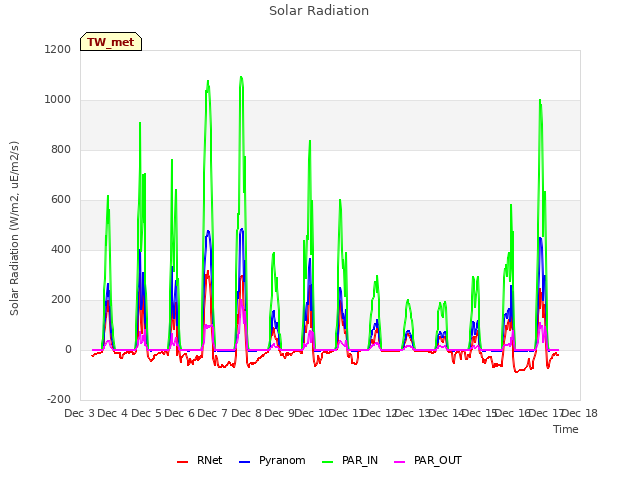
Task: Click the 200 y-axis tick label
Action: pyautogui.click(x=61, y=300)
